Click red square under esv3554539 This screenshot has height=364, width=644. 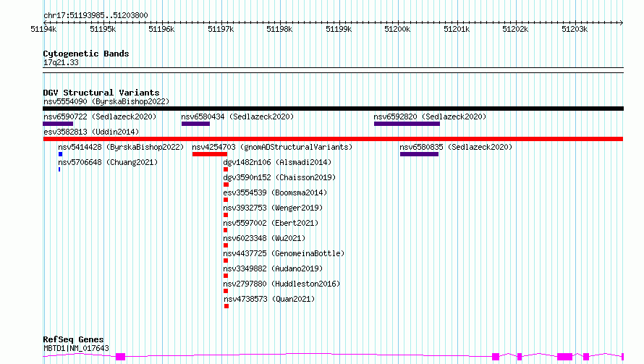click(x=226, y=200)
